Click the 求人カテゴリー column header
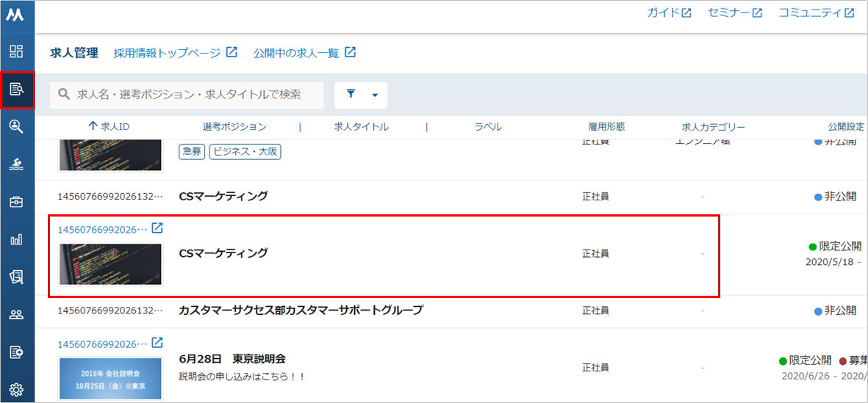This screenshot has height=403, width=868. click(713, 127)
